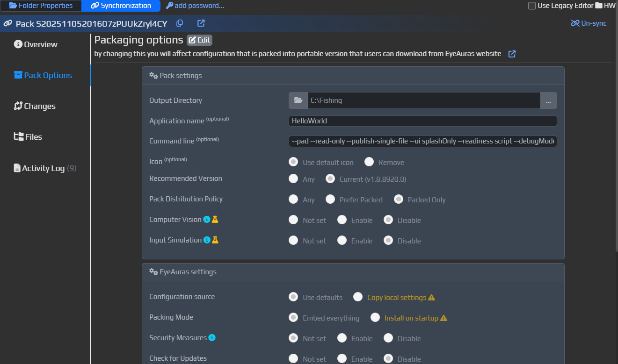Click the ellipsis browse button for Output Directory
The image size is (618, 364).
pyautogui.click(x=548, y=100)
